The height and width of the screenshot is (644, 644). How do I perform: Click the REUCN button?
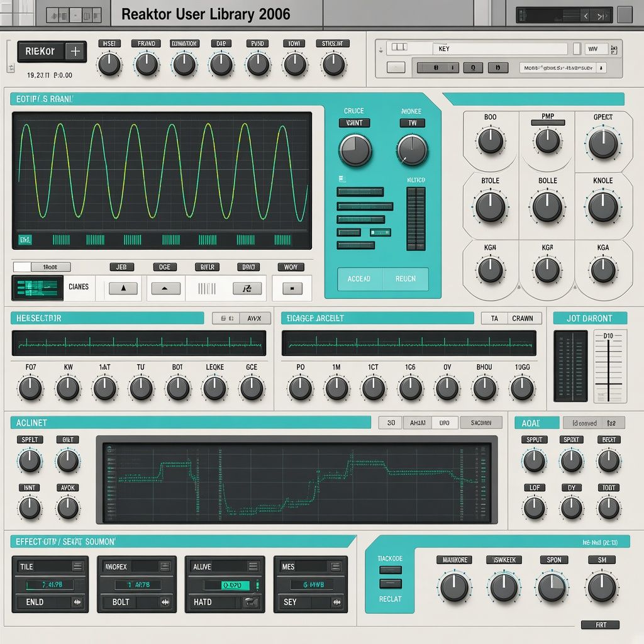pos(406,279)
